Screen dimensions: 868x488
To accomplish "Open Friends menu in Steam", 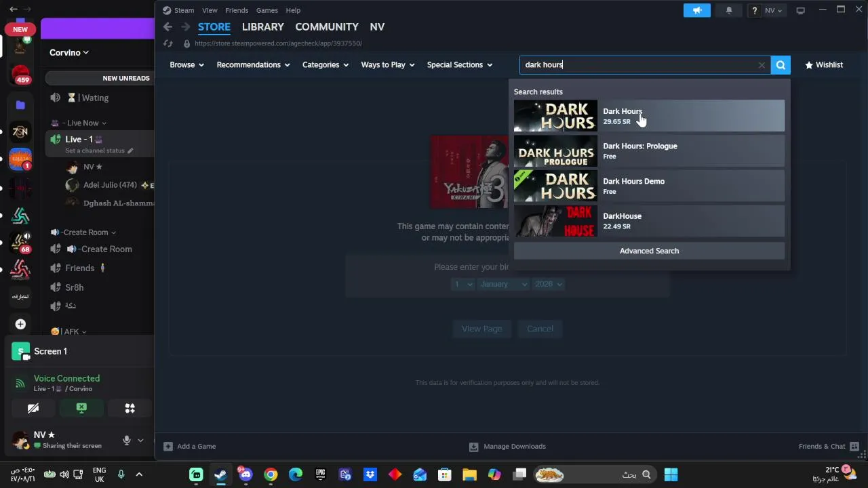I will tap(237, 10).
